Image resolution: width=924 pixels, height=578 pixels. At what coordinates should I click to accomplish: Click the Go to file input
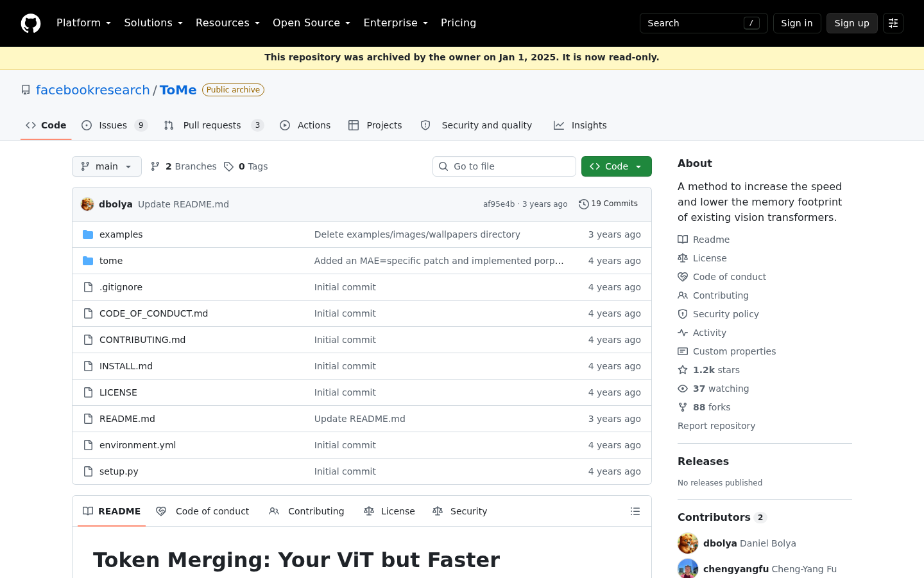click(x=504, y=166)
